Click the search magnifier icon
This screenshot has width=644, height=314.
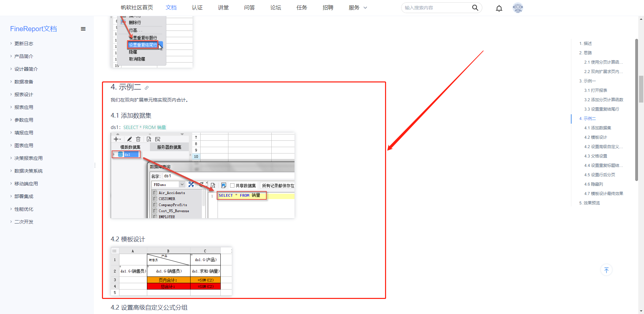click(x=475, y=8)
